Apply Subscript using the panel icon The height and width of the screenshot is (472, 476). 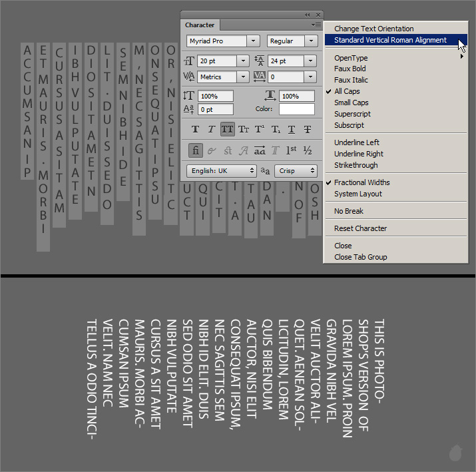coord(276,129)
